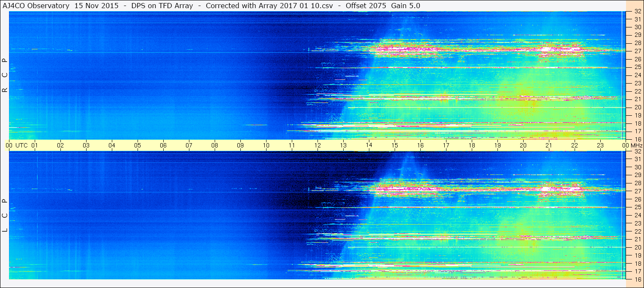
Task: Select the 21 hour marker on time axis
Action: 549,145
